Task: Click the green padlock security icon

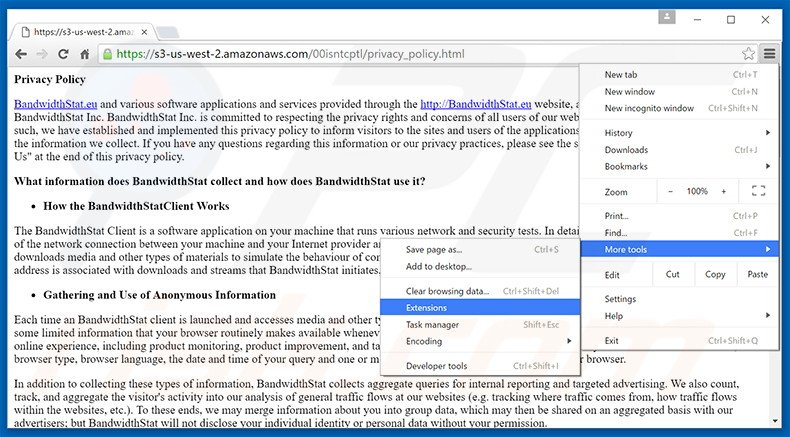Action: coord(107,54)
